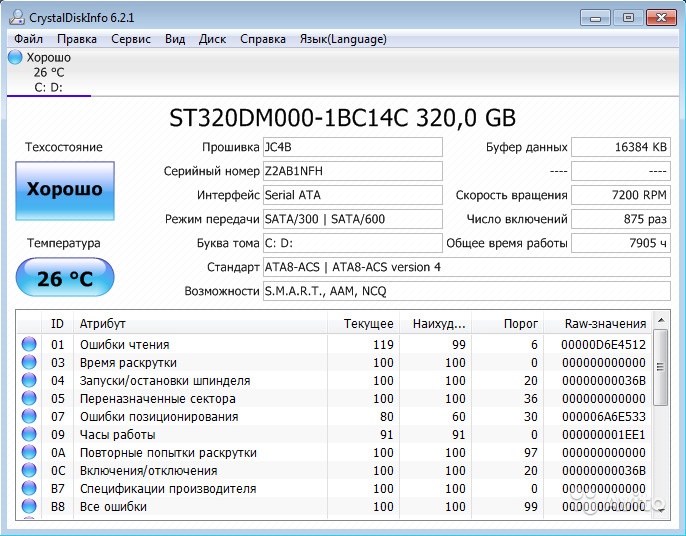Screen dimensions: 686x536
Task: Open the Вид menu
Action: pyautogui.click(x=175, y=39)
